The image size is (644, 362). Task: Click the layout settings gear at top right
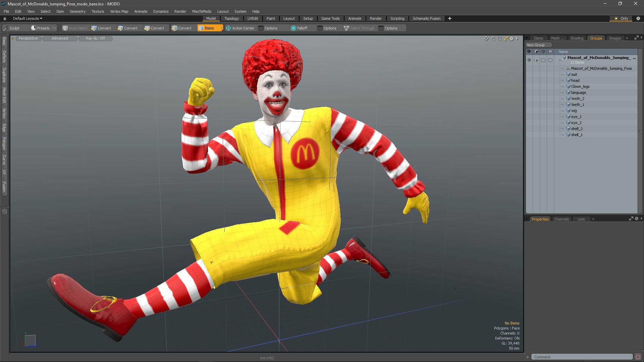point(638,18)
